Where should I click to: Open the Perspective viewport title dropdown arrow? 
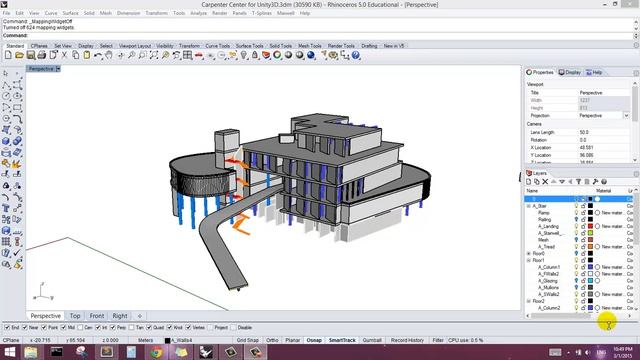[x=58, y=69]
